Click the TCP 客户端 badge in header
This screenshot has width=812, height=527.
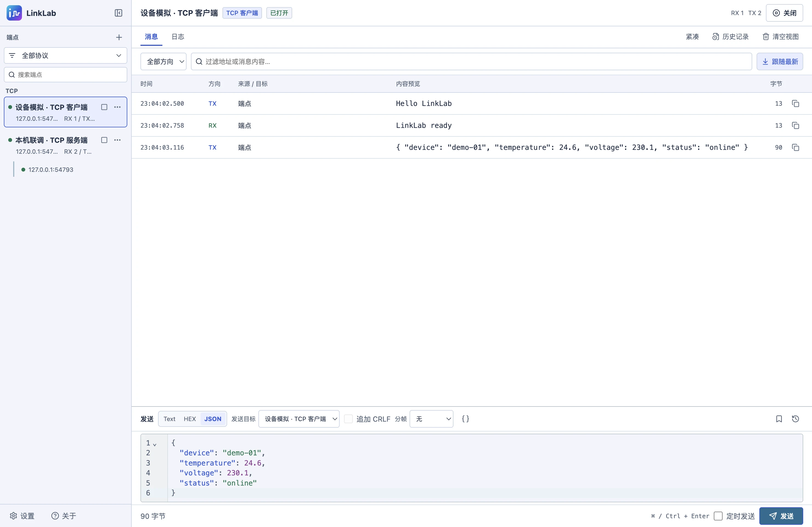(242, 13)
